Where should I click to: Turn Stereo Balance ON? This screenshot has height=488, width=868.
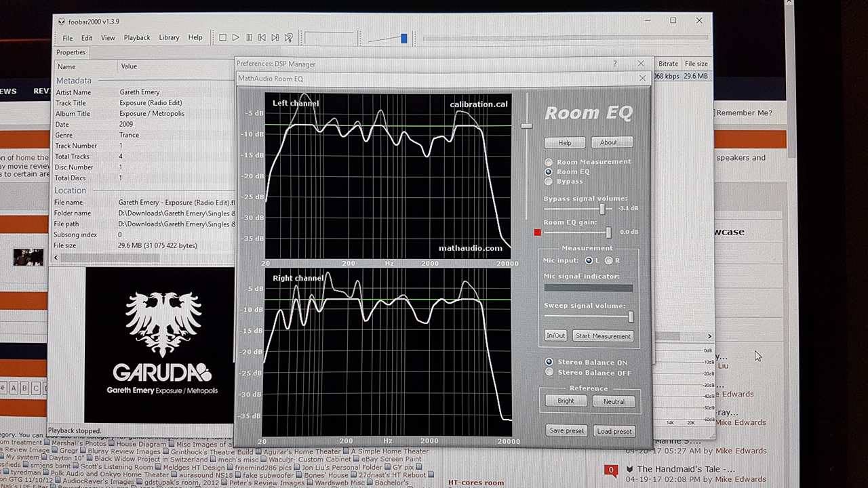pos(549,362)
